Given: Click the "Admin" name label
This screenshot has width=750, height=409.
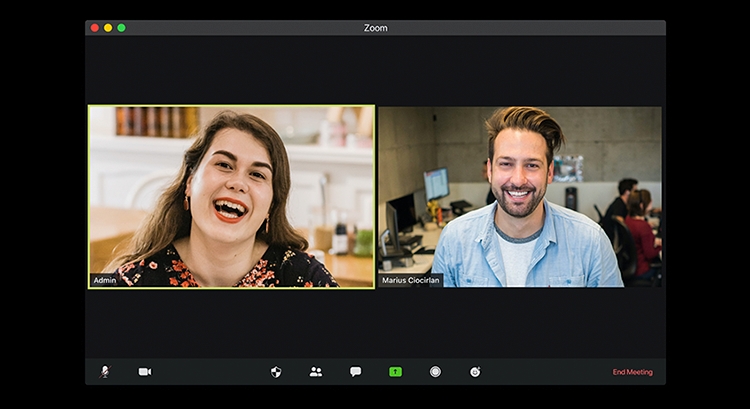Looking at the screenshot, I should point(105,280).
